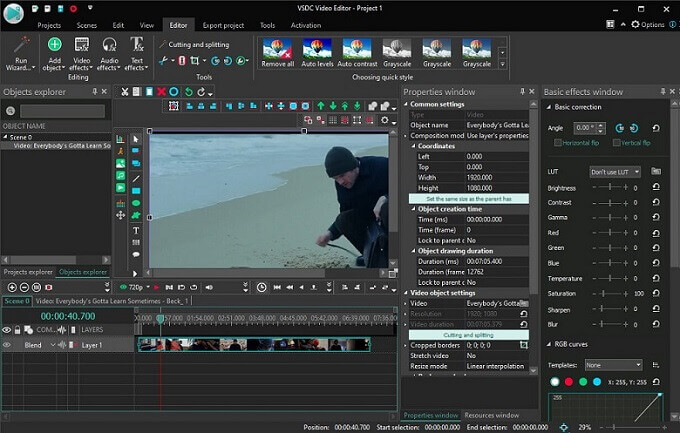Image resolution: width=680 pixels, height=433 pixels.
Task: Toggle the lock icon in timeline header
Action: tap(17, 330)
